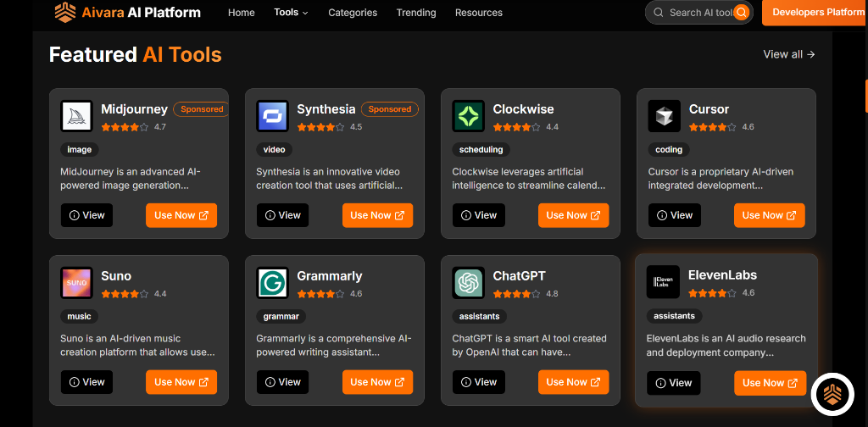Open the ElevenLabs logo thumbnail
868x427 pixels.
pyautogui.click(x=663, y=281)
